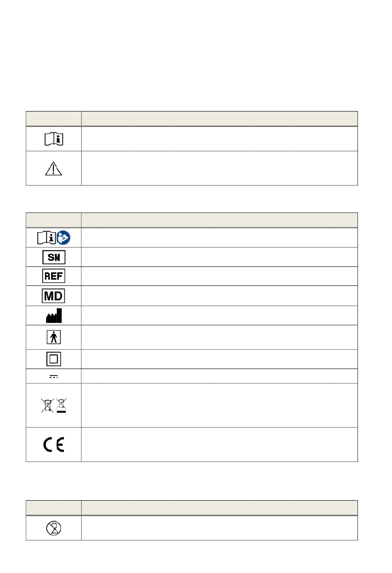Screen dimensions: 392x573
Task: Click the black factory manufacturer symbol
Action: point(54,316)
